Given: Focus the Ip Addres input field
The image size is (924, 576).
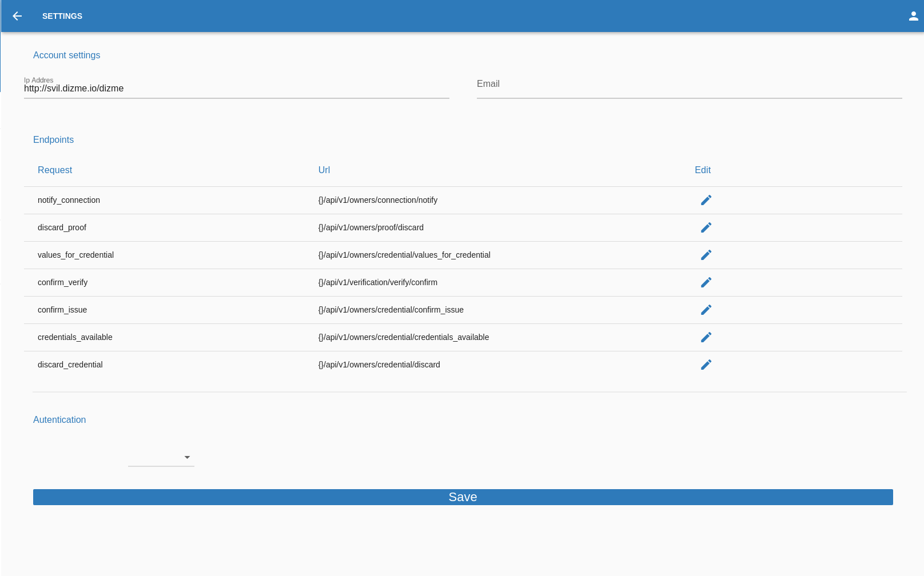Looking at the screenshot, I should coord(237,89).
